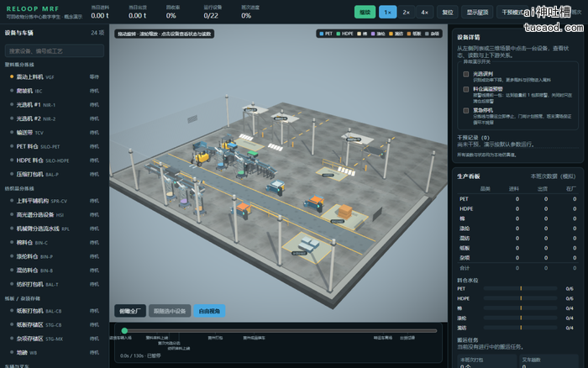Viewport: 588px width, 368px height.
Task: Click the '24 项' count label
Action: [x=97, y=33]
